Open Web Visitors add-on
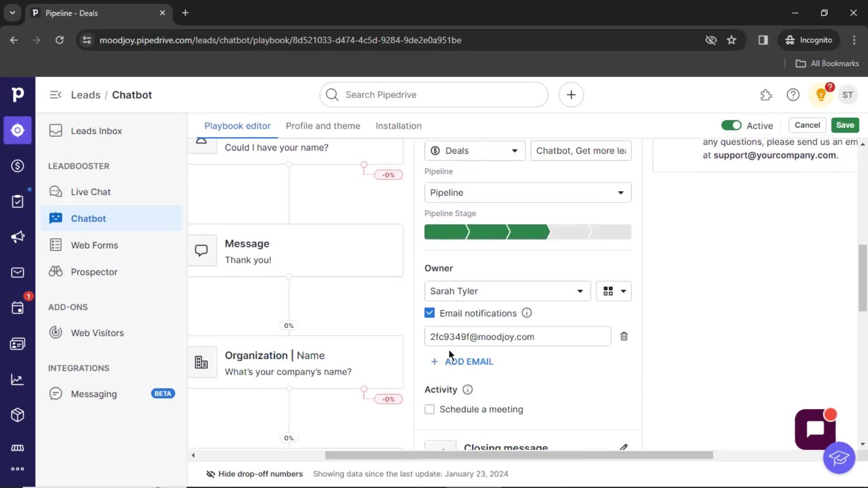The height and width of the screenshot is (488, 868). click(x=111, y=333)
